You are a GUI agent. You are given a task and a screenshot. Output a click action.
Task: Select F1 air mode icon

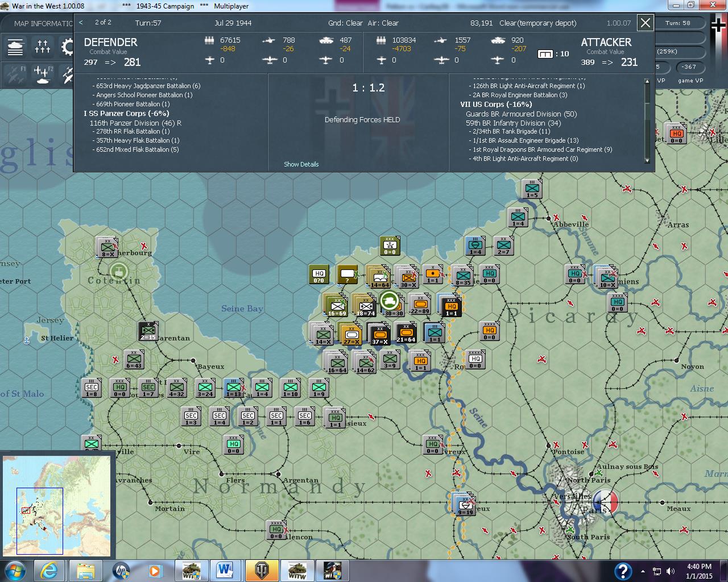pyautogui.click(x=15, y=73)
